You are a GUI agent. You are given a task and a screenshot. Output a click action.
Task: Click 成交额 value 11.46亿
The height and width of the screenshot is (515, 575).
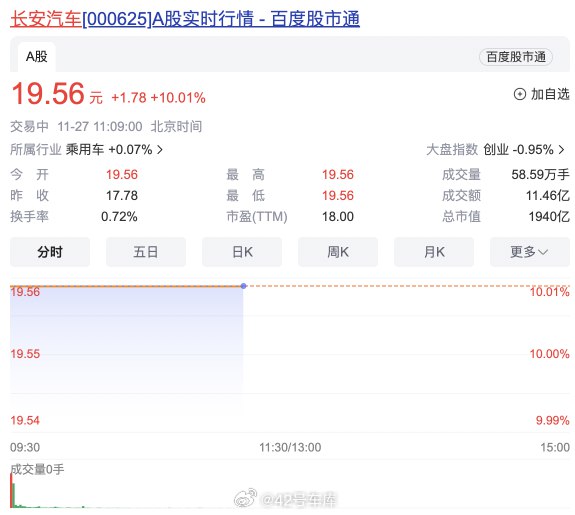tap(548, 196)
